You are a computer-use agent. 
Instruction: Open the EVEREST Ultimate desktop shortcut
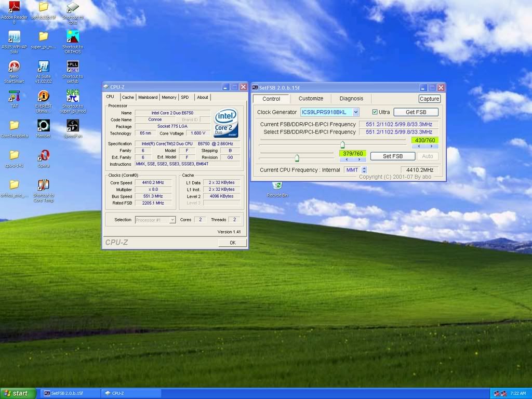44,96
